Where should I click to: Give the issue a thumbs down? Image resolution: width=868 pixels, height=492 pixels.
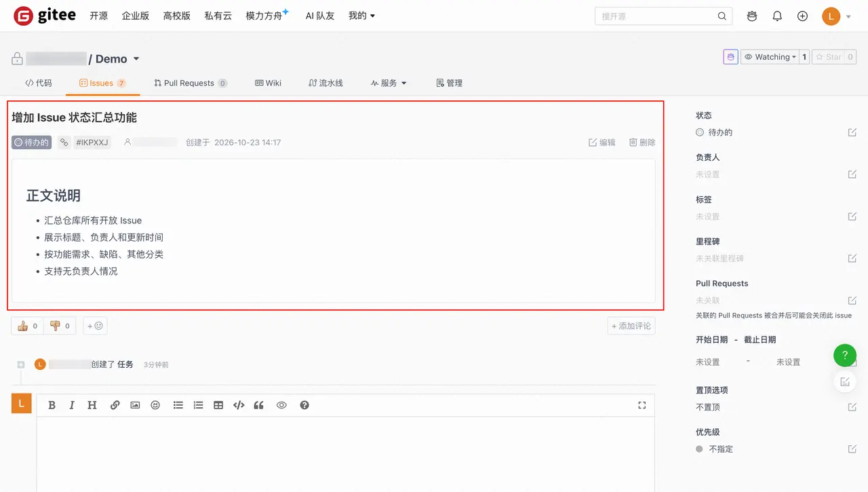point(60,326)
